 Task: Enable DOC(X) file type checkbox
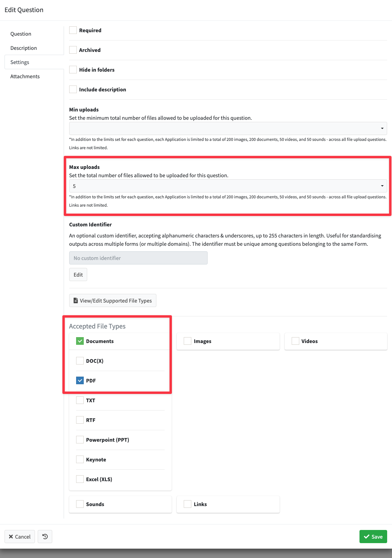click(80, 361)
